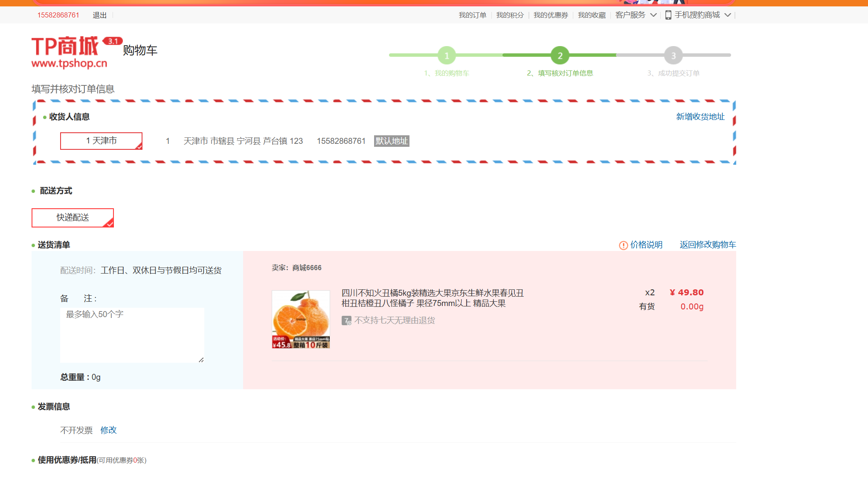
Task: Click 修改 next to 不开发票
Action: click(x=109, y=430)
